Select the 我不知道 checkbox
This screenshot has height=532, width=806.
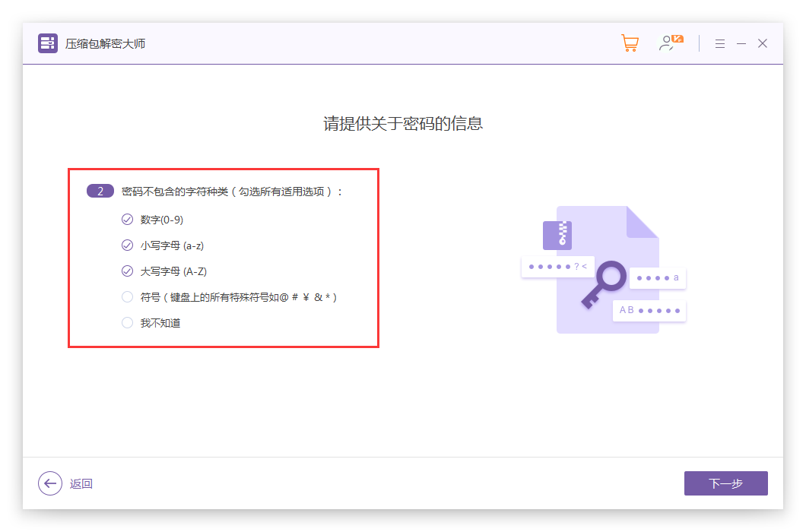pos(127,323)
